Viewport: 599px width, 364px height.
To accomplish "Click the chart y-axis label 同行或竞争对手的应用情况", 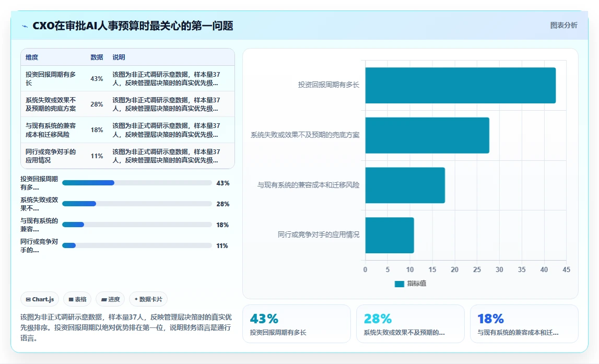I will pos(319,234).
